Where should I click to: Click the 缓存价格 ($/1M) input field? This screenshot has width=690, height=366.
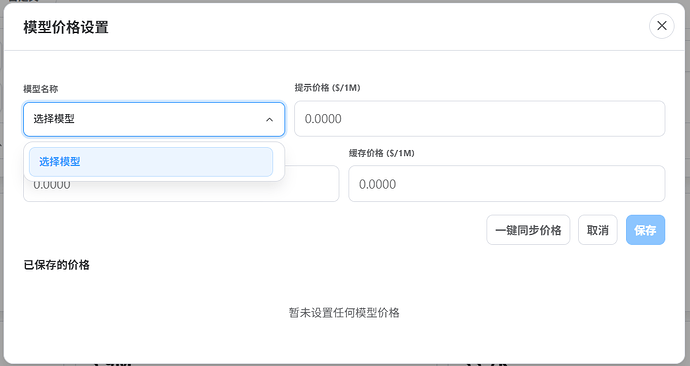506,184
